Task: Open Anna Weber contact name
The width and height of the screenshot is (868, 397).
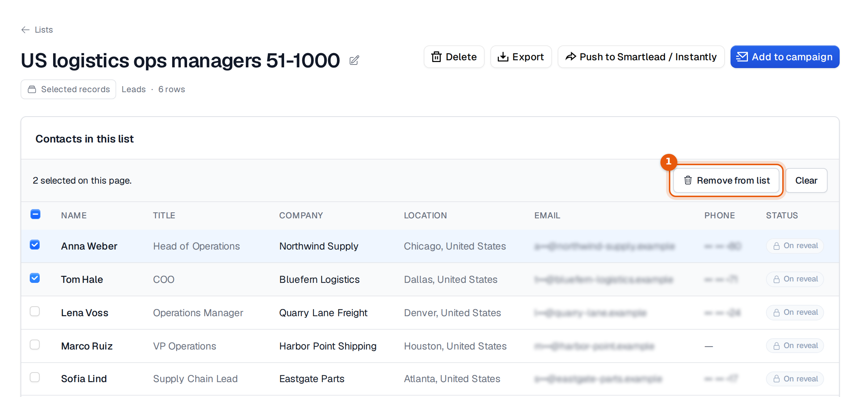Action: (x=89, y=246)
